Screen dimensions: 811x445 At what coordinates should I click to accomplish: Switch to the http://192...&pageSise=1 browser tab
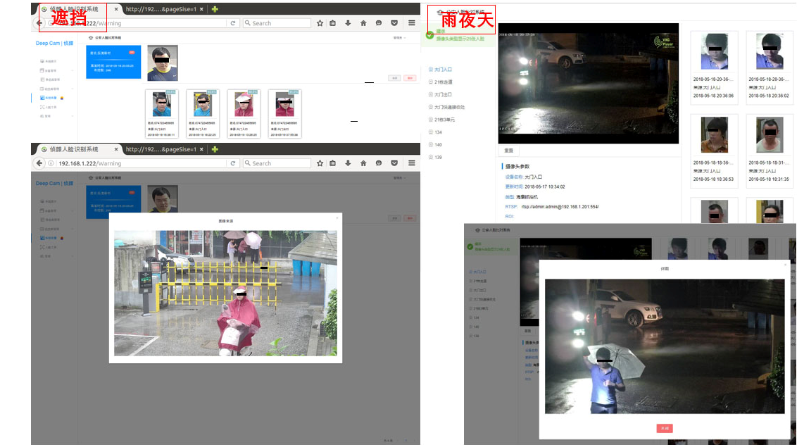pos(159,8)
